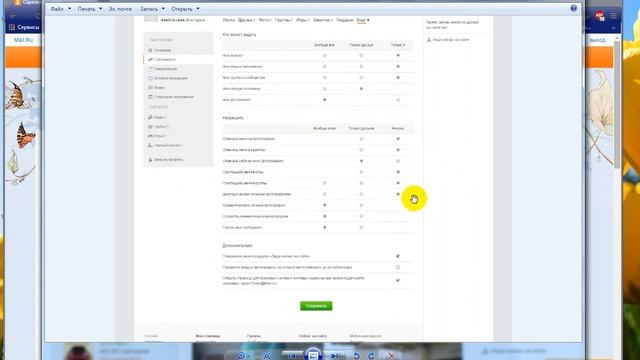Go to previous image in Photo Viewer
The height and width of the screenshot is (360, 640).
292,356
